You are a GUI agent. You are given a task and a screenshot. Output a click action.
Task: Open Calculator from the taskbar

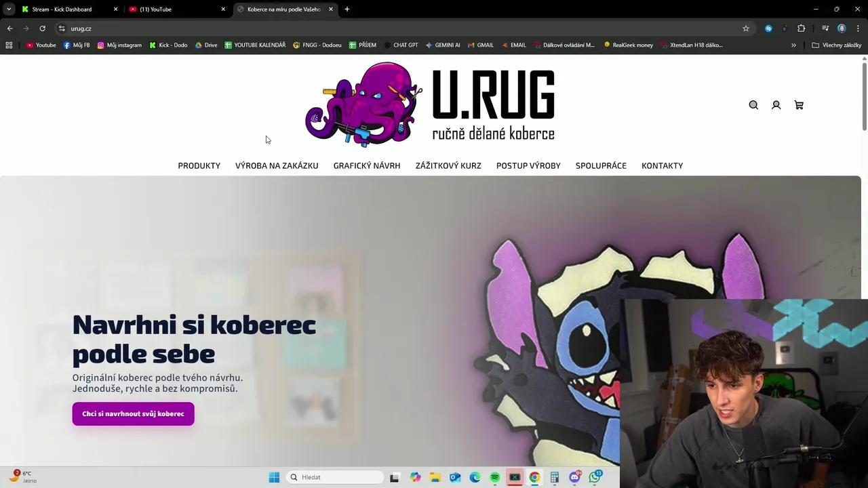pos(555,477)
